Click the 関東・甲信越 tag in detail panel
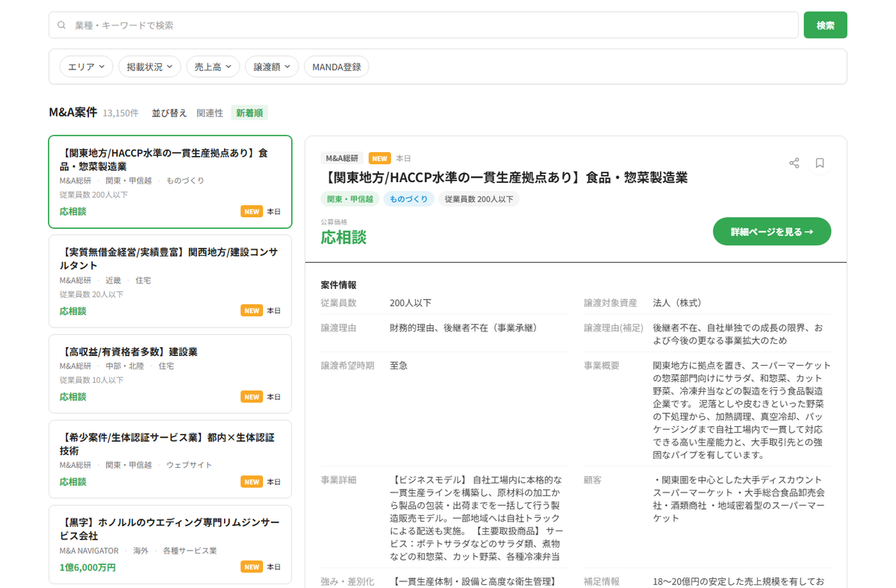Screen dimensions: 896x588 point(349,199)
